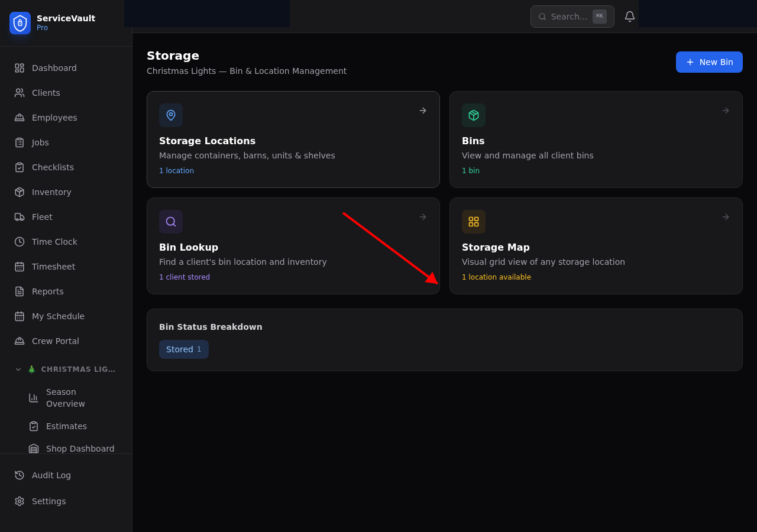The height and width of the screenshot is (532, 757).
Task: Open the Inventory section in the sidebar
Action: point(51,192)
